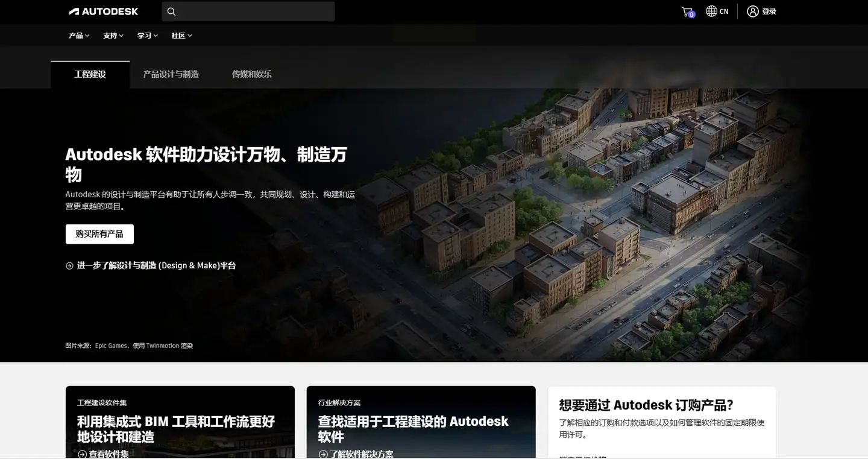Expand the 产品 menu
Screen dimensions: 868x459
[79, 36]
